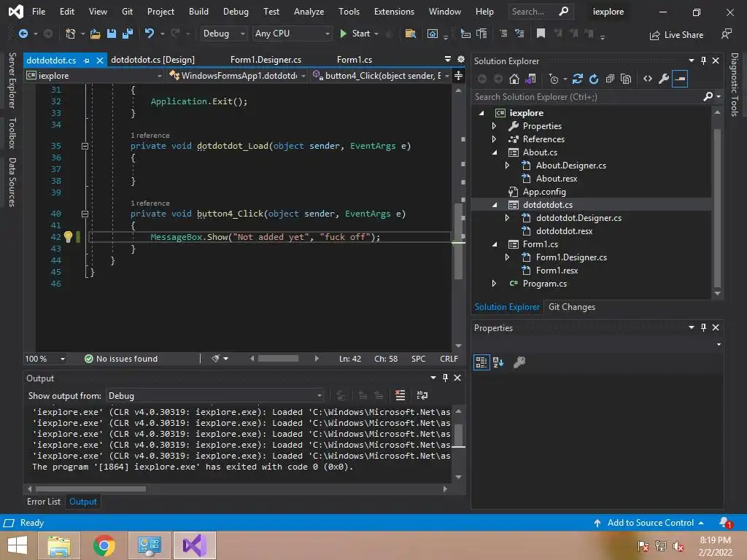The width and height of the screenshot is (747, 560).
Task: Click the lightbulb quick actions icon on line 42
Action: point(68,237)
